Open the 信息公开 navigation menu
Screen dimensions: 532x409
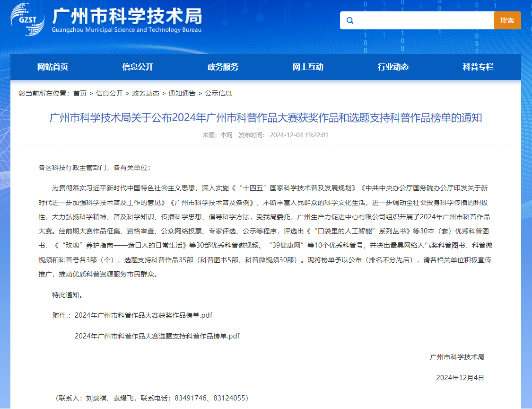pos(138,67)
